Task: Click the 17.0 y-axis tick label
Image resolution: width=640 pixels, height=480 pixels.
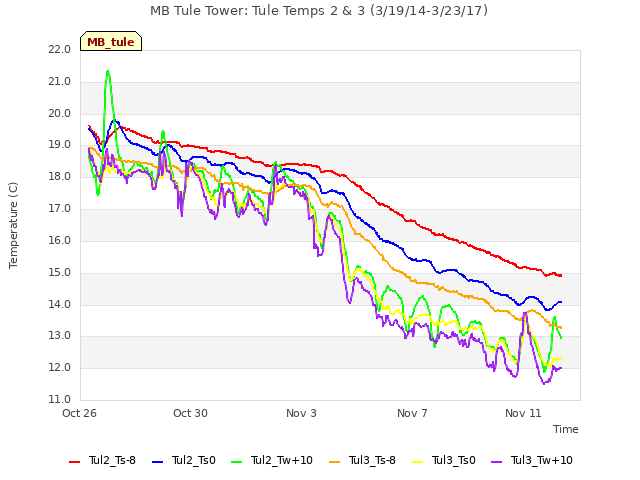Action: 60,209
